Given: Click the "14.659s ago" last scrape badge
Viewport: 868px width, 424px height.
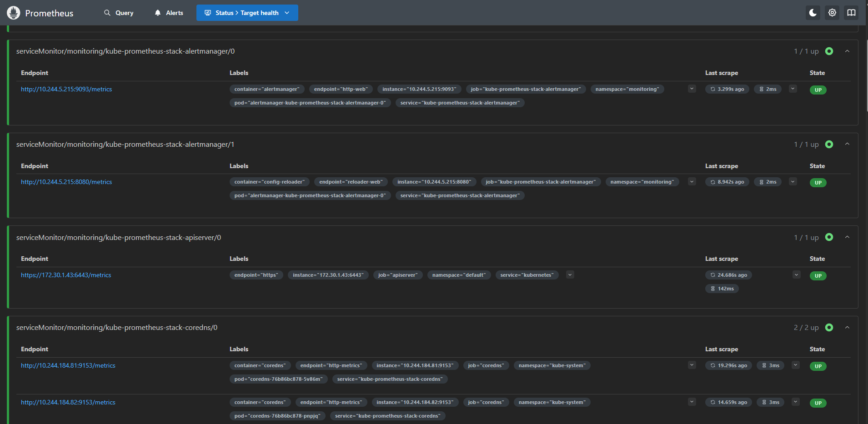Looking at the screenshot, I should tap(729, 402).
